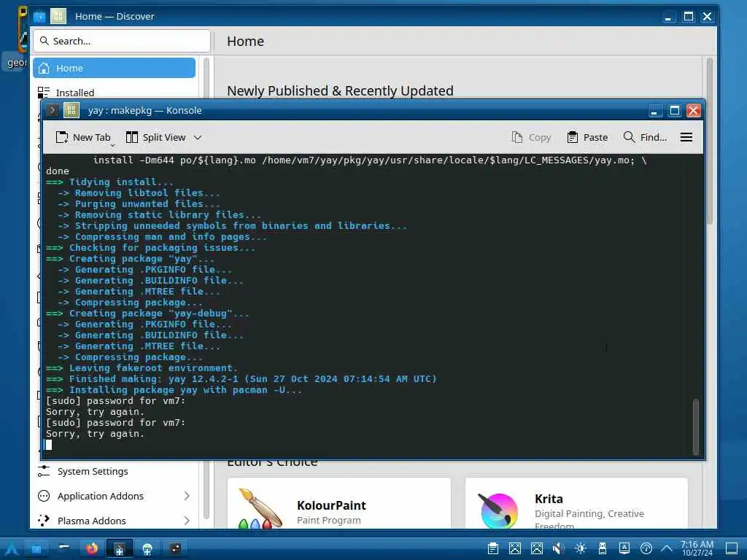This screenshot has width=747, height=560.
Task: Click the terminal cursor block at the prompt
Action: tap(49, 445)
